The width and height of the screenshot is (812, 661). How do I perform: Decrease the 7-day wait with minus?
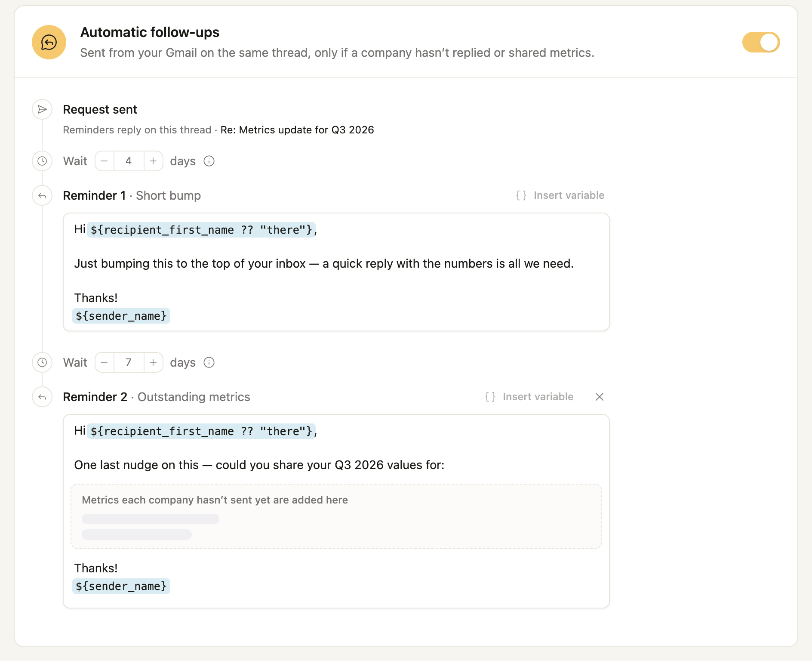(105, 362)
